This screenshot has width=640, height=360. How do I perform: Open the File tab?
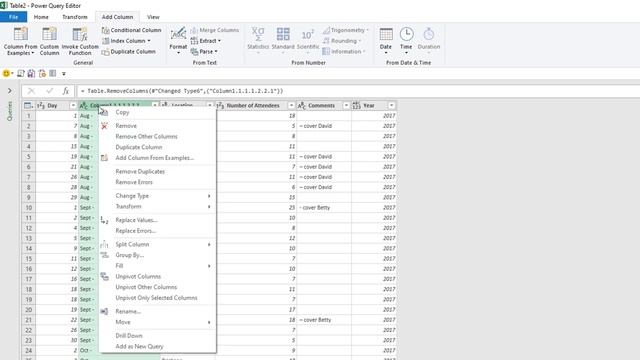tap(13, 17)
